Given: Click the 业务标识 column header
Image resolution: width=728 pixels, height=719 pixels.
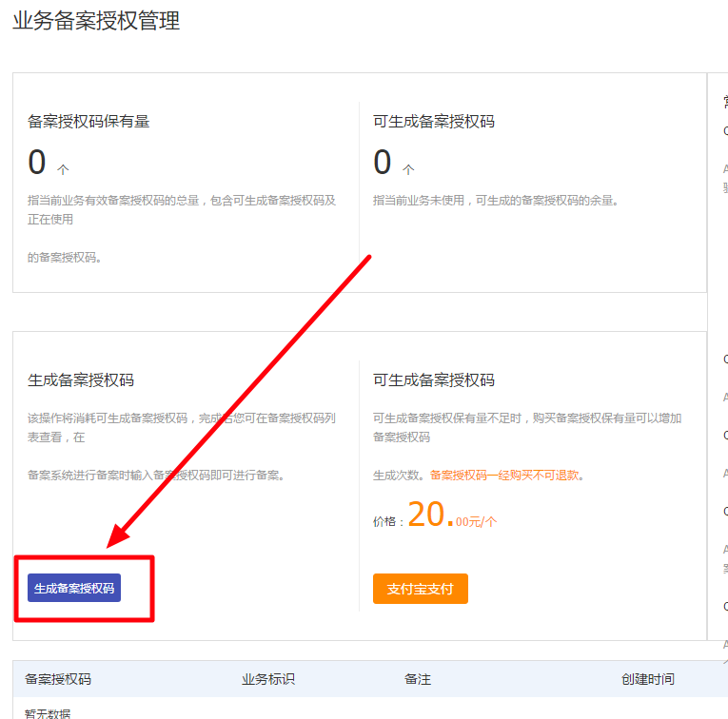Looking at the screenshot, I should click(x=268, y=679).
